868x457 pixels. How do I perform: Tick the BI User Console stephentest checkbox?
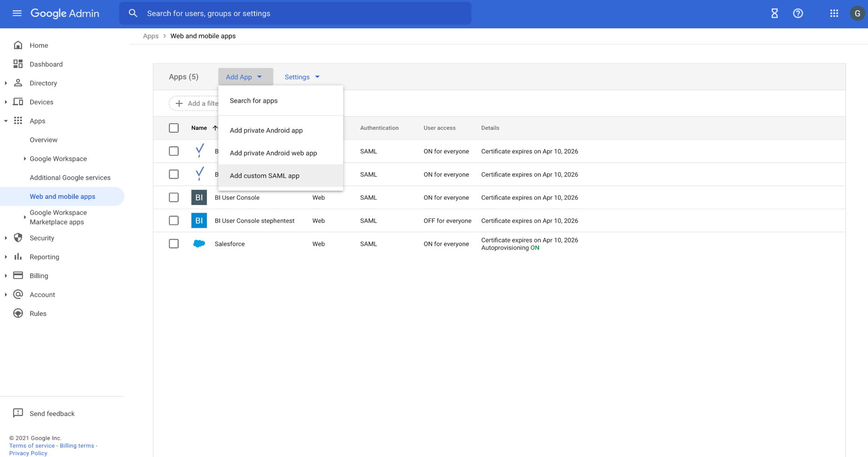174,221
